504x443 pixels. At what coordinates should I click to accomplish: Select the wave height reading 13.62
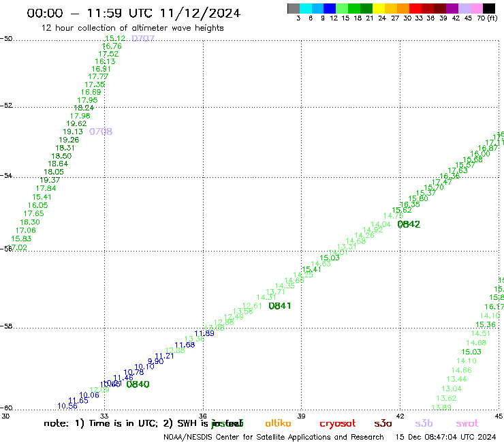447,398
